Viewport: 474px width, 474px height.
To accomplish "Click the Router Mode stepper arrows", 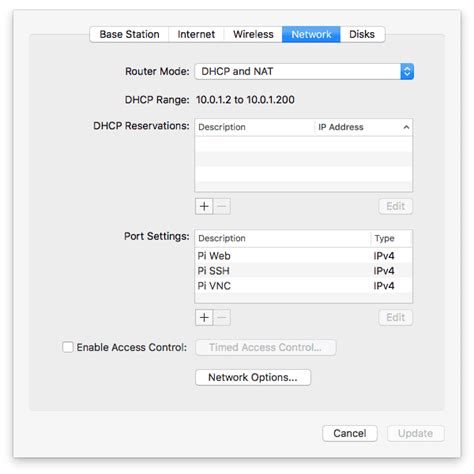I will [x=407, y=71].
